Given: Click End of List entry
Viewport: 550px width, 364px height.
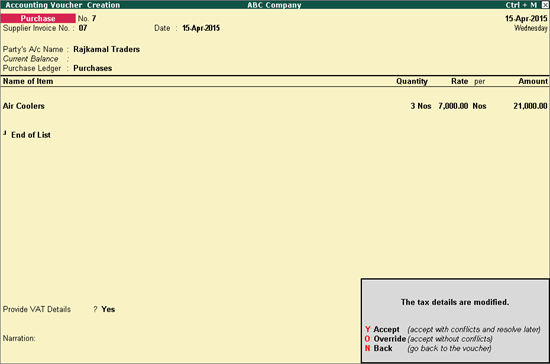Looking at the screenshot, I should tap(31, 135).
